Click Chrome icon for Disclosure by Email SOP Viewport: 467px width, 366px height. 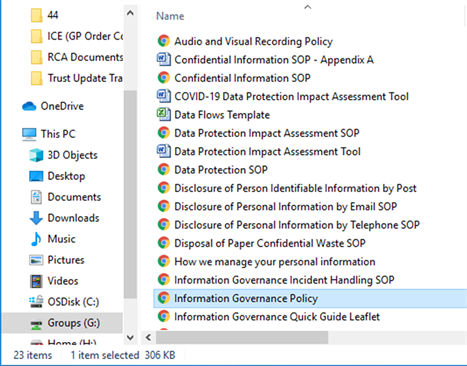click(x=164, y=206)
